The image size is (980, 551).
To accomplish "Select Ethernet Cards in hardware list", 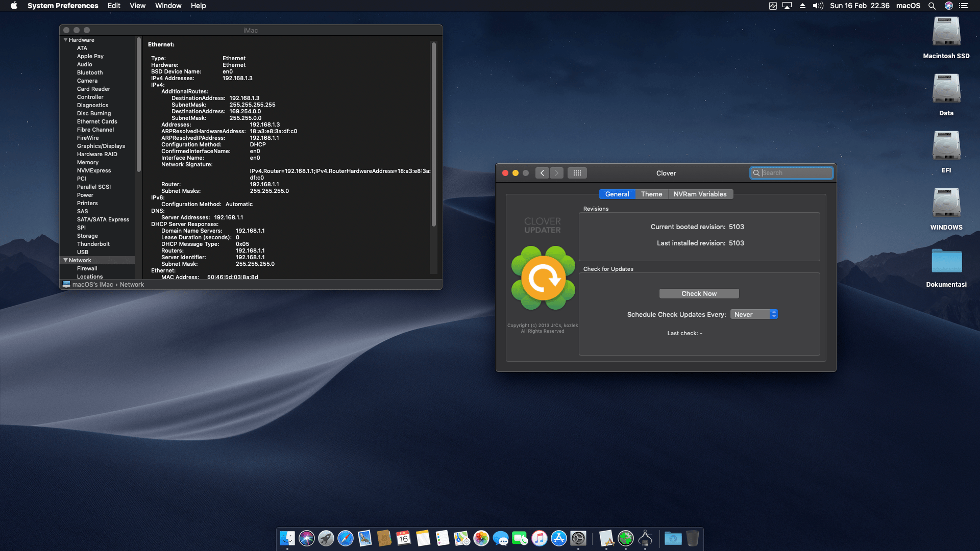I will click(97, 121).
